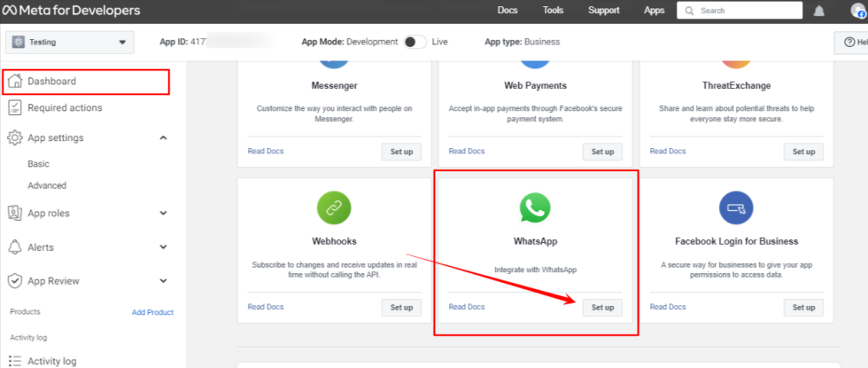Viewport: 868px width, 368px height.
Task: Click the Help question mark icon
Action: tap(849, 43)
